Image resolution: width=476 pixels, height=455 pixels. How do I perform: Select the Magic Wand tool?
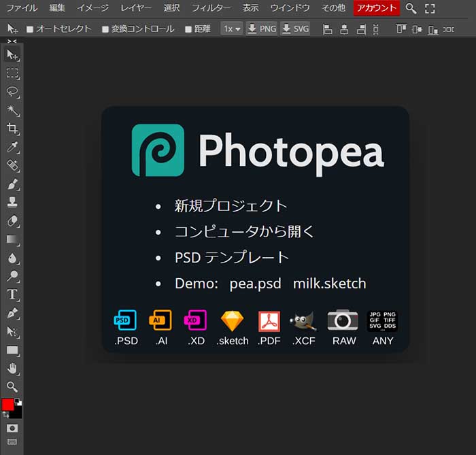12,110
